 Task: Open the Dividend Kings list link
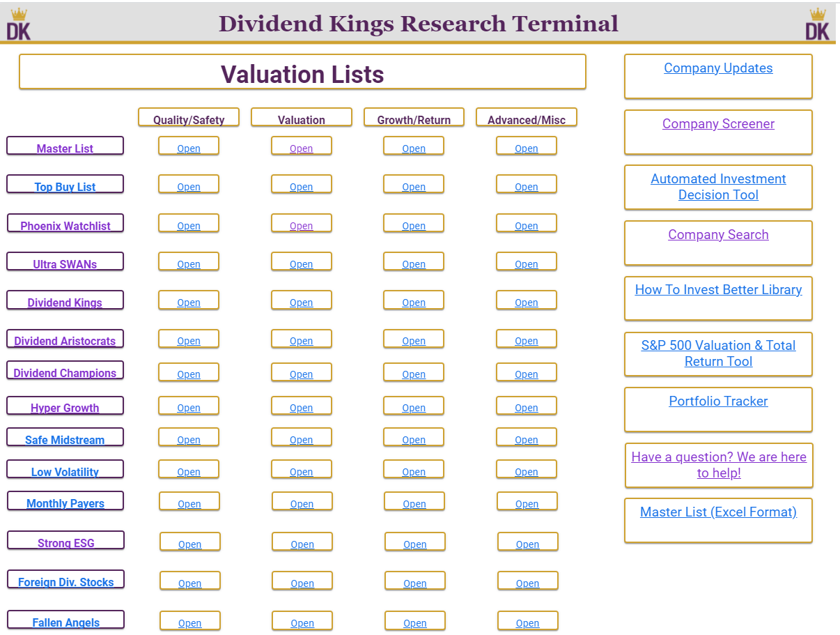point(65,303)
